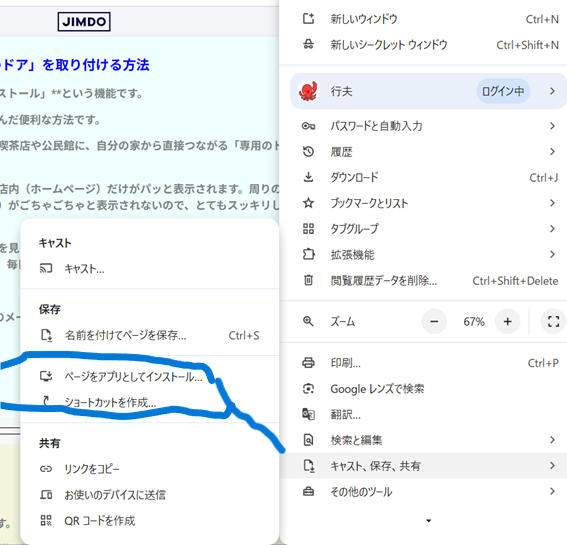Click the create shortcut icon
This screenshot has height=545, width=567.
click(x=46, y=400)
